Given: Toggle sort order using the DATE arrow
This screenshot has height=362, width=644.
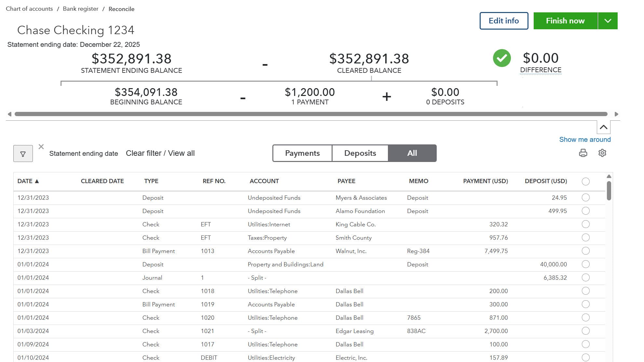Looking at the screenshot, I should [36, 181].
